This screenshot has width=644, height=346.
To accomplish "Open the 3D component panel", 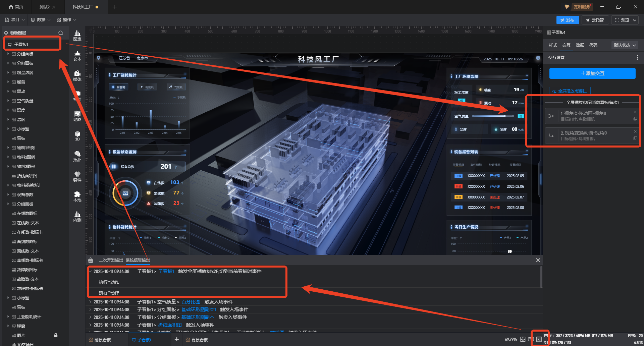I will pos(77,136).
